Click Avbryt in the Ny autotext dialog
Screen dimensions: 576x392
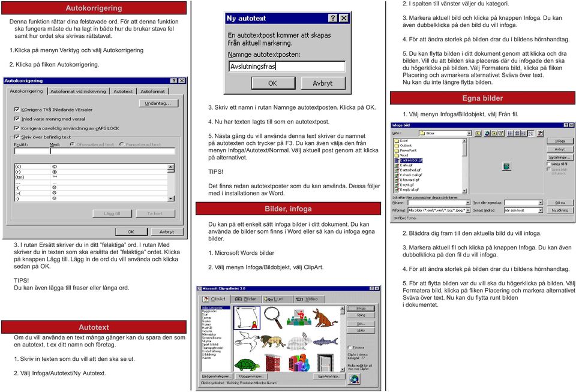(x=323, y=83)
